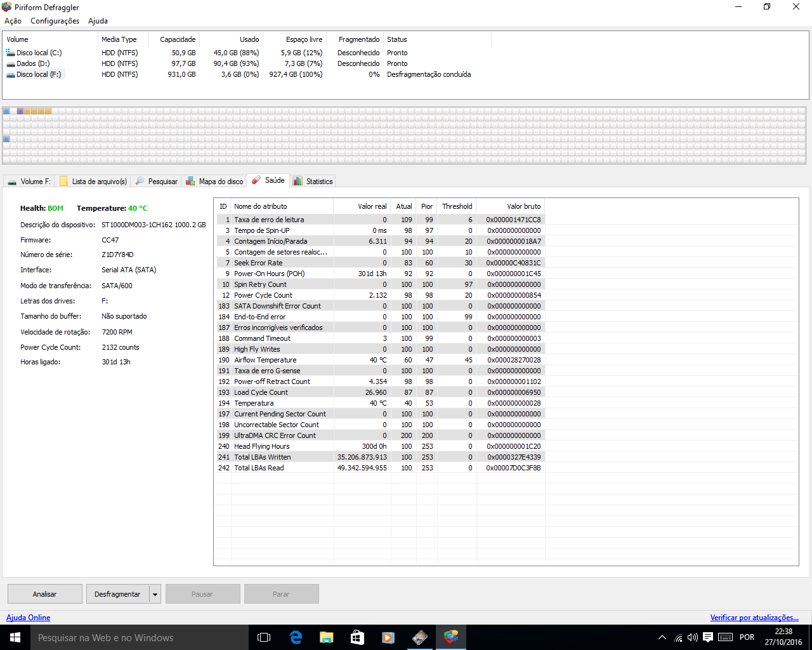Viewport: 812px width, 650px height.
Task: Show hidden system tray icons
Action: (662, 637)
